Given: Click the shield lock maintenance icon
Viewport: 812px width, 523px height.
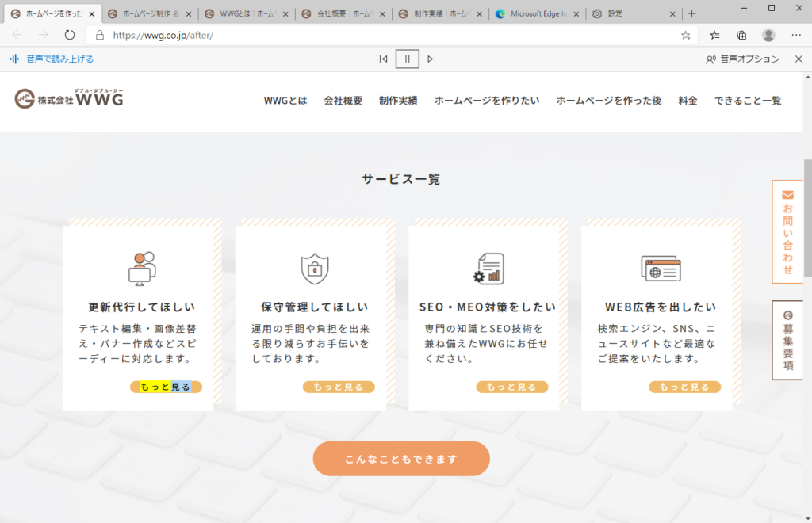Looking at the screenshot, I should click(x=315, y=269).
